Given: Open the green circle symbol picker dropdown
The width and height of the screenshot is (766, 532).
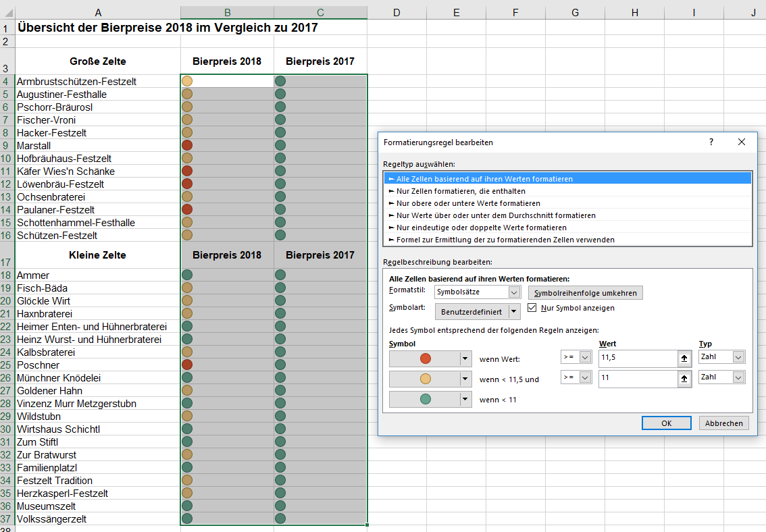Looking at the screenshot, I should coord(465,400).
